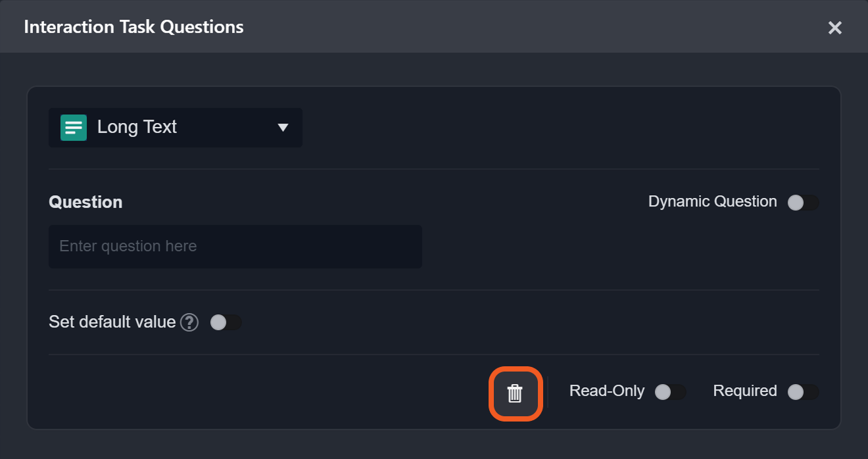Click the 'Interaction Task Questions' dialog title

pyautogui.click(x=133, y=27)
